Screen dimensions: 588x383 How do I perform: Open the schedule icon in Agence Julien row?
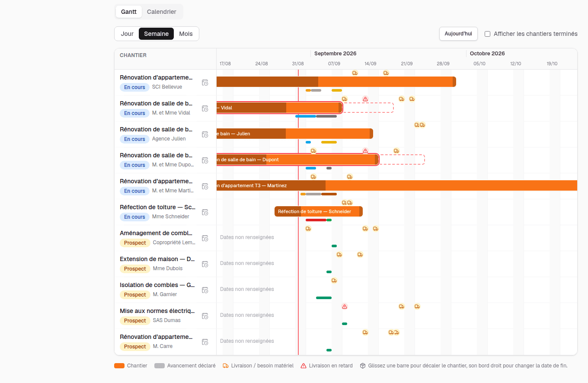[x=205, y=134]
